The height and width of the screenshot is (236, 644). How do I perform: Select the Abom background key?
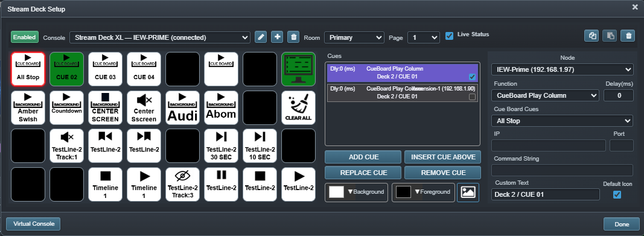[x=221, y=107]
